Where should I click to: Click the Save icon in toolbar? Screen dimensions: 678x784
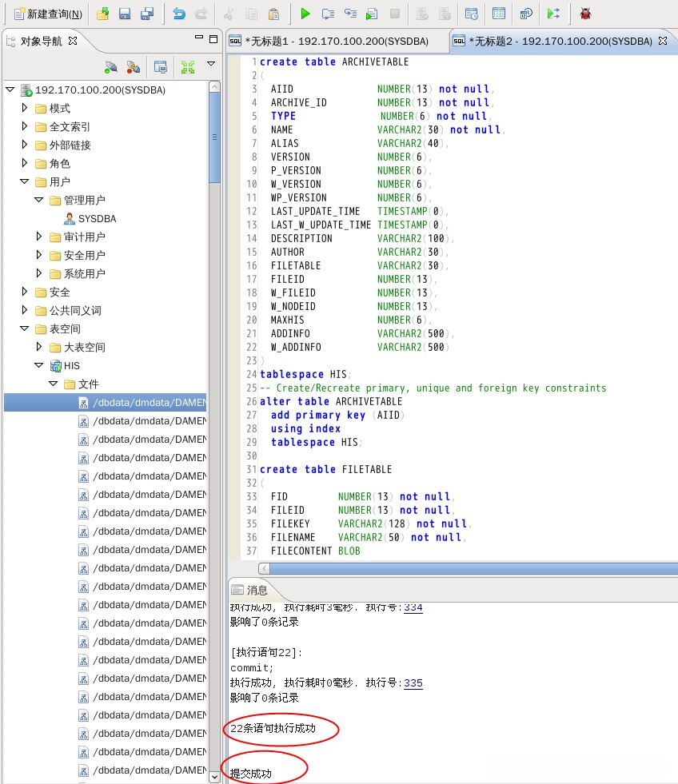click(125, 14)
